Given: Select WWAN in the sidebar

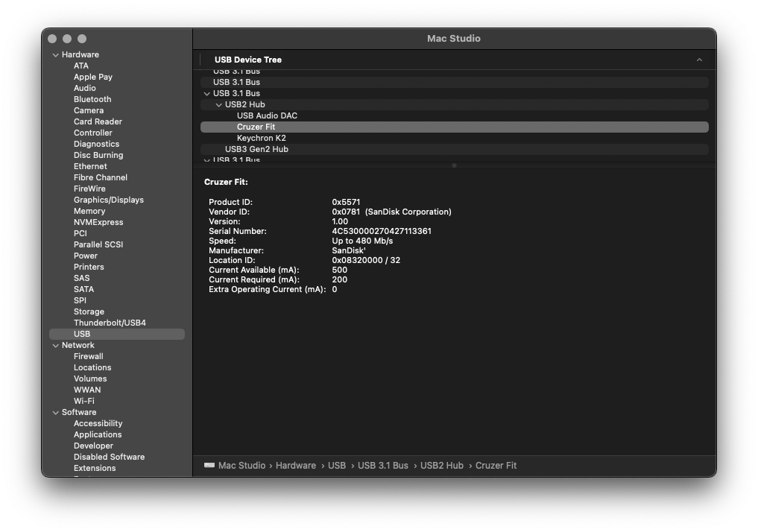Looking at the screenshot, I should point(87,390).
